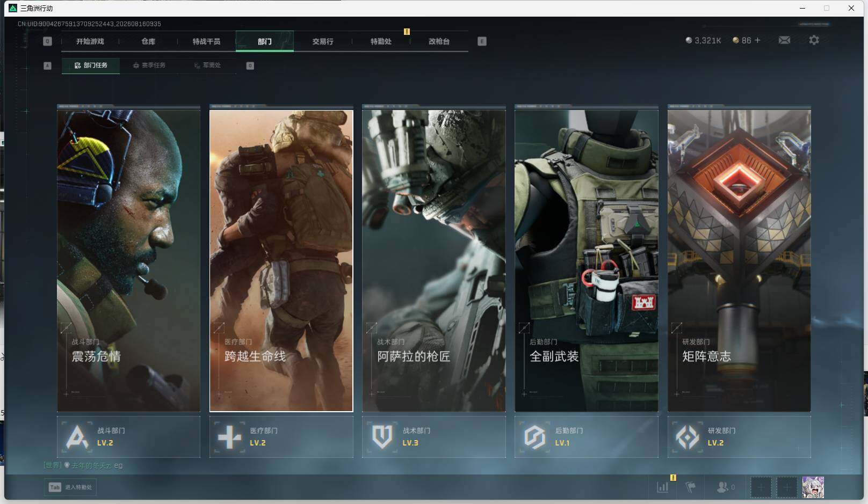This screenshot has width=868, height=504.
Task: Click the world chat message line
Action: click(x=83, y=465)
